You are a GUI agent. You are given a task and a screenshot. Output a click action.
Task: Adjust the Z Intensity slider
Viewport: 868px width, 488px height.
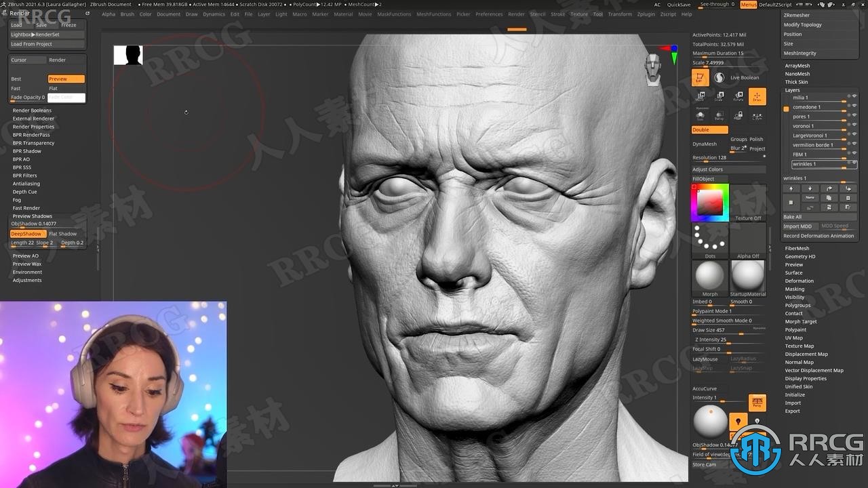pyautogui.click(x=728, y=340)
